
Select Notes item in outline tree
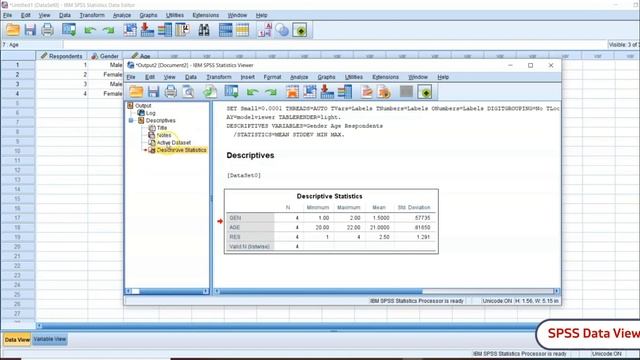tap(164, 135)
